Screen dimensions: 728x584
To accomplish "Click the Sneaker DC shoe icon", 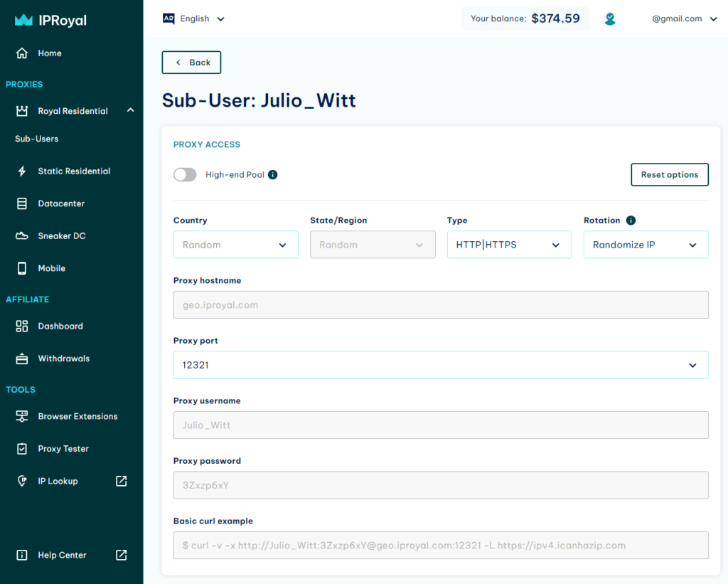I will [x=22, y=236].
